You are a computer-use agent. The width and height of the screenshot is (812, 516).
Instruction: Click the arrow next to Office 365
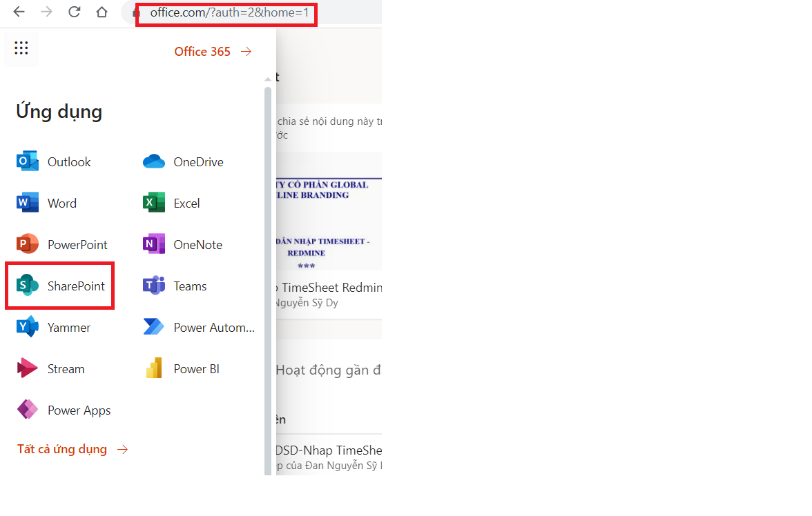point(246,51)
